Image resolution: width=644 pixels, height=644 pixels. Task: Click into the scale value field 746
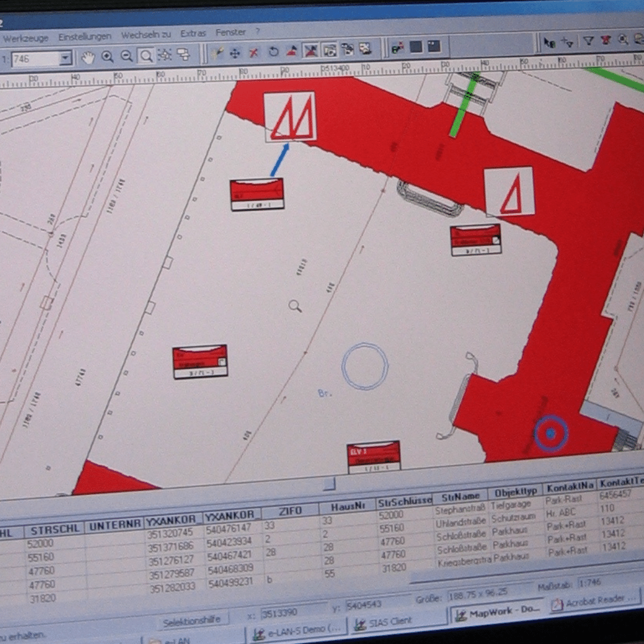pos(35,59)
